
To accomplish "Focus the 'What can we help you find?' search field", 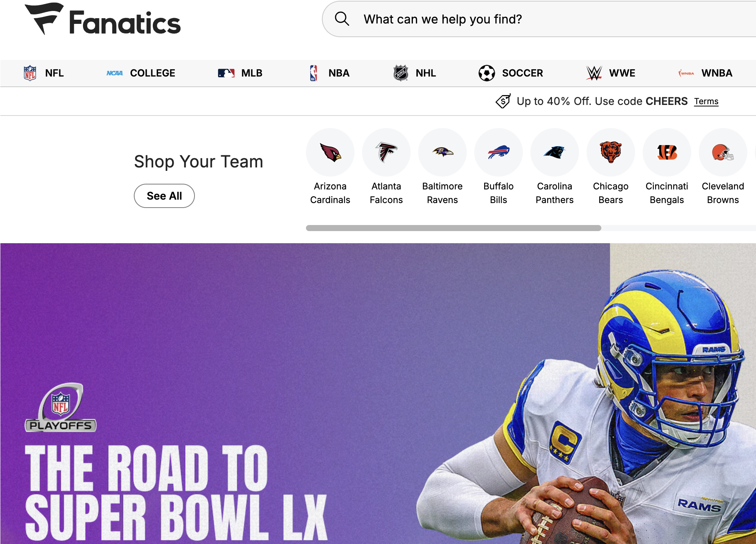I will click(539, 19).
